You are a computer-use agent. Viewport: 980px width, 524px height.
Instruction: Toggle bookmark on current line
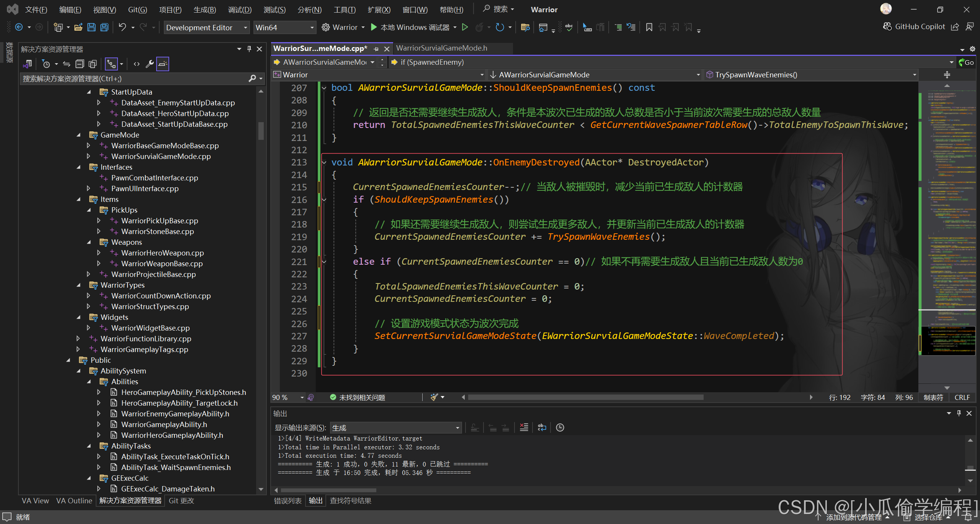coord(649,27)
